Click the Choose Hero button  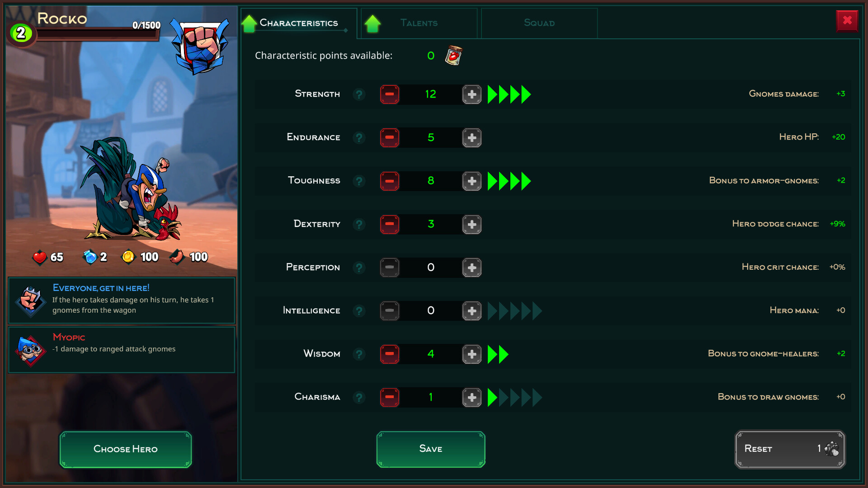125,449
